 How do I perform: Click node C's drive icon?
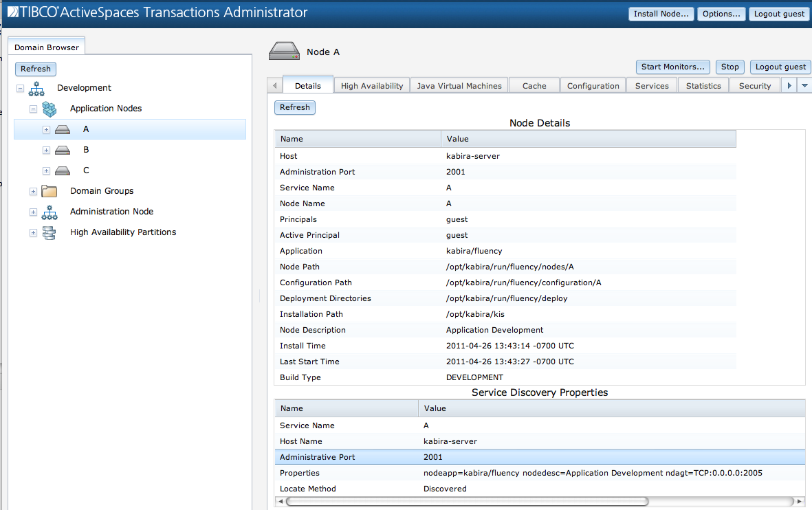pos(63,170)
